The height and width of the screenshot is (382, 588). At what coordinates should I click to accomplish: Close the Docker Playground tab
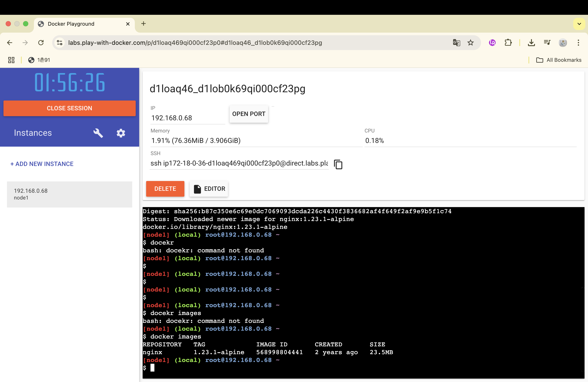click(x=128, y=24)
